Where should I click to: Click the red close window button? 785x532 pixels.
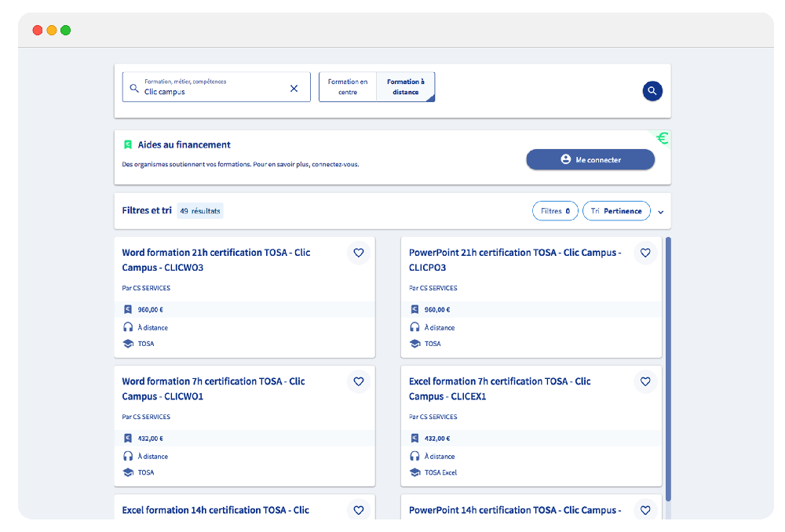37,30
